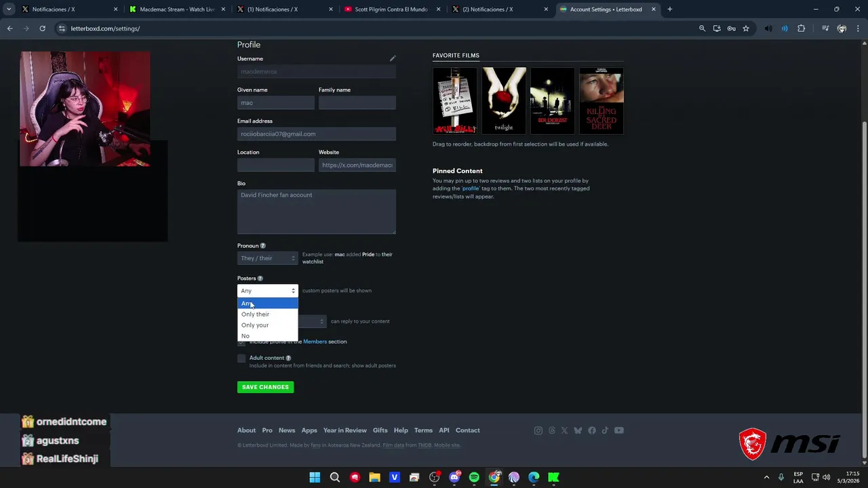
Task: Open OBS Studio from the taskbar
Action: point(435,477)
